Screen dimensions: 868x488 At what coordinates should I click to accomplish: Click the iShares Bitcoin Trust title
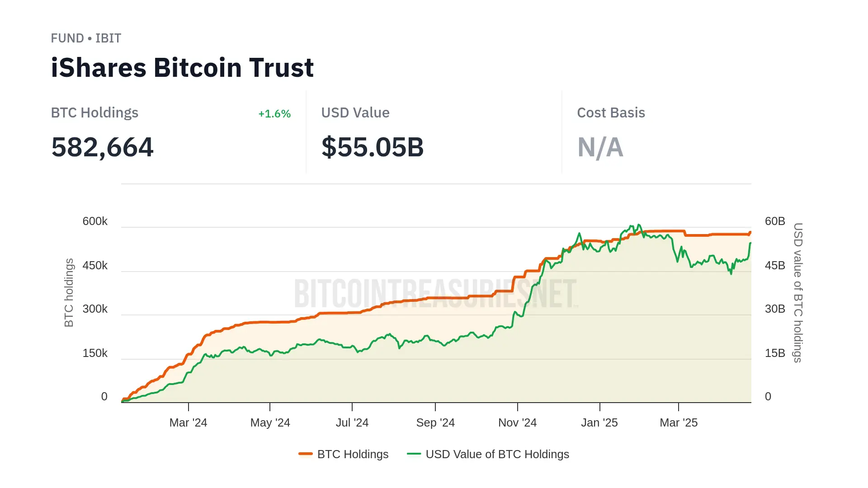[x=182, y=68]
